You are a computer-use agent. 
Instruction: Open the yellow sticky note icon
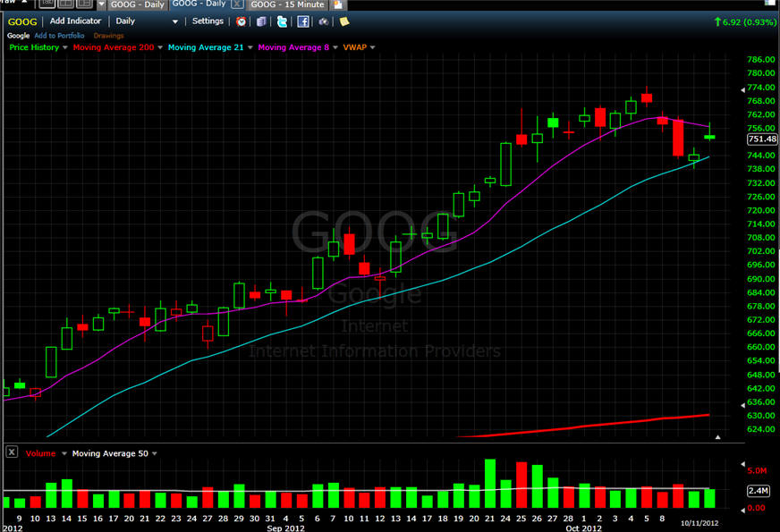click(x=344, y=21)
